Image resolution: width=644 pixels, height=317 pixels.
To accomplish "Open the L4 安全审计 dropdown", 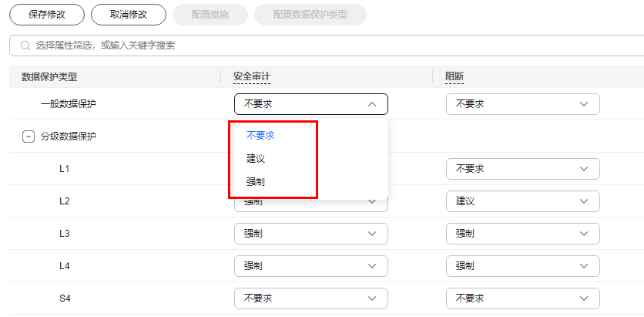I will click(310, 265).
